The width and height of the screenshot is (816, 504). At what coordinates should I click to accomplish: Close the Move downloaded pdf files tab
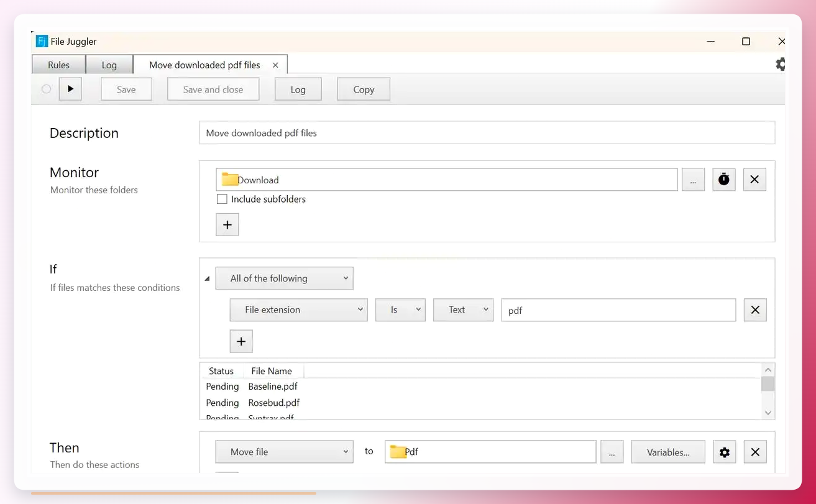[275, 65]
